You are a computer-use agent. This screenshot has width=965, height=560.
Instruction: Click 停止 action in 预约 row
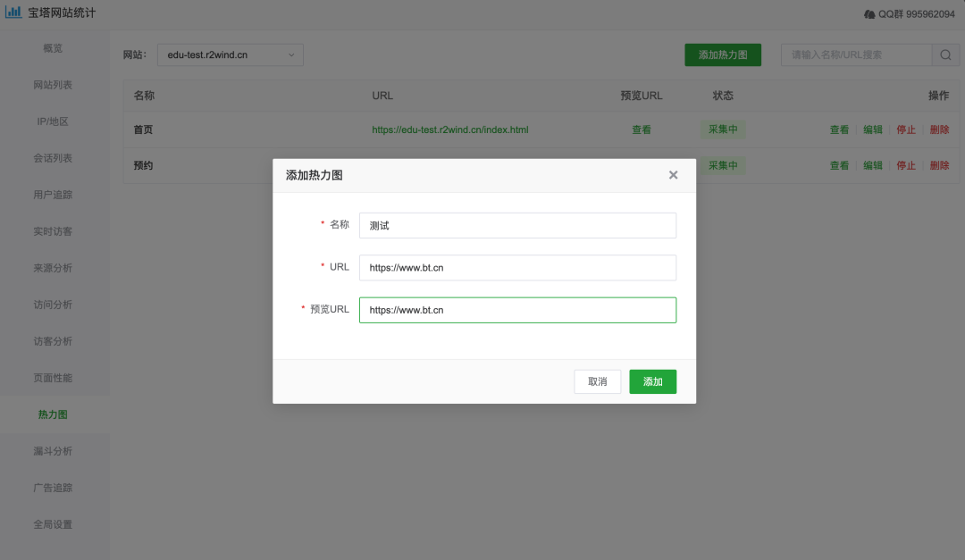[905, 165]
